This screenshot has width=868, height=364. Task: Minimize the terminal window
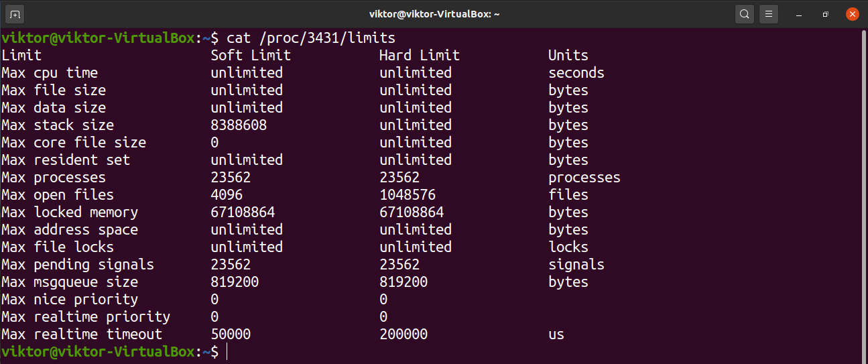pyautogui.click(x=800, y=13)
